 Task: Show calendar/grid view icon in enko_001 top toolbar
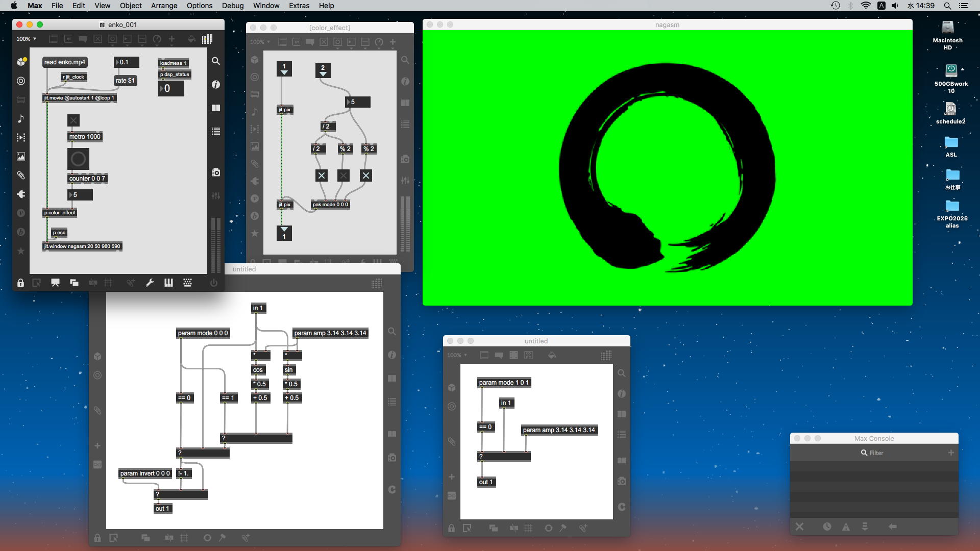click(207, 39)
